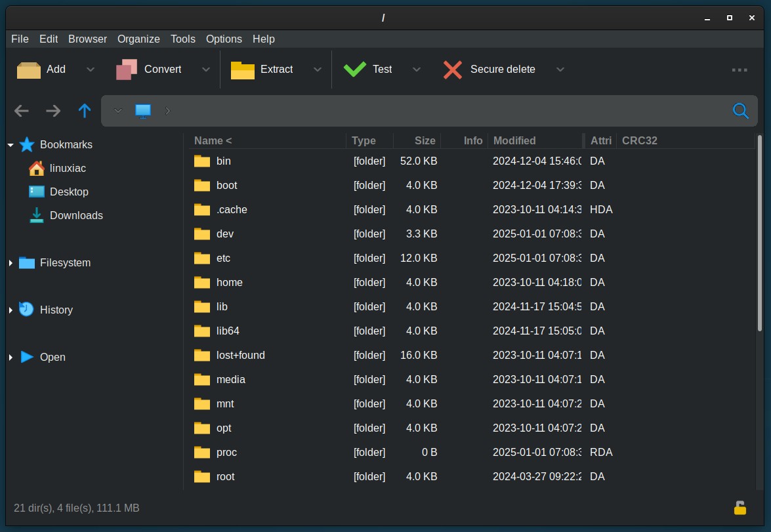Click the Extract folder icon

[x=242, y=70]
